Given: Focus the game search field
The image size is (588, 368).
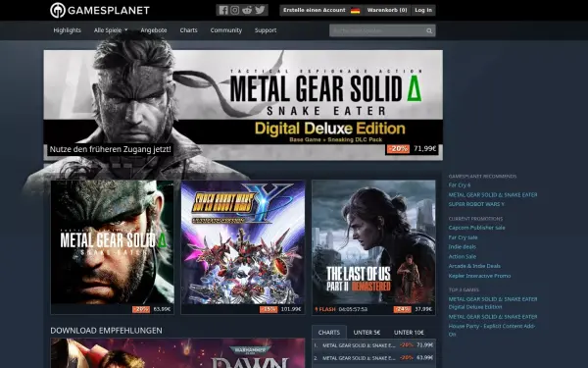Looking at the screenshot, I should pos(378,30).
